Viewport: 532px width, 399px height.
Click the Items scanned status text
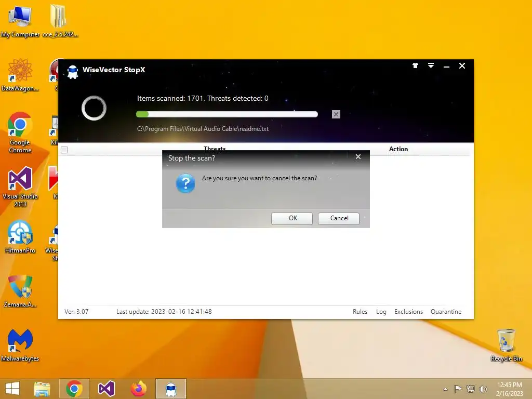click(203, 98)
